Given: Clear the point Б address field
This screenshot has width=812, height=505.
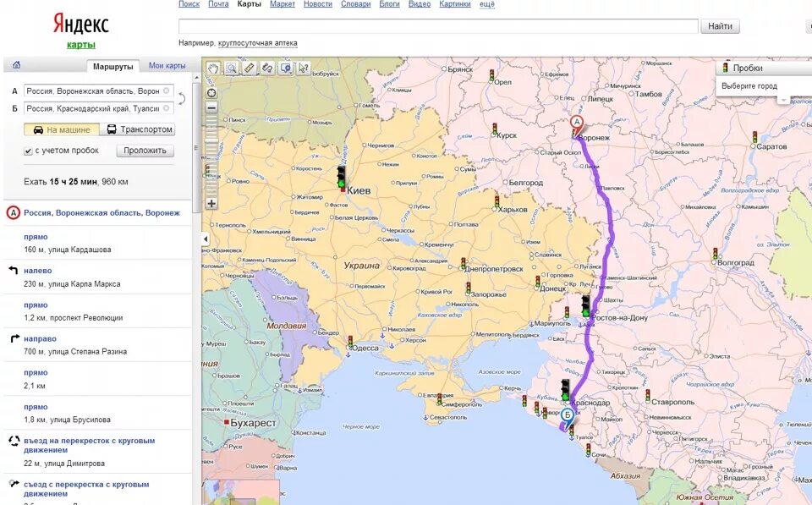Looking at the screenshot, I should pyautogui.click(x=167, y=108).
